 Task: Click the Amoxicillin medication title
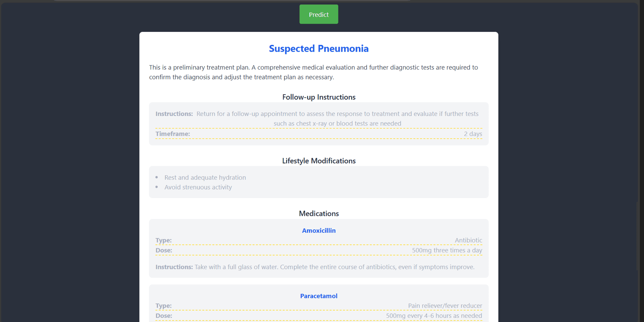pos(319,230)
